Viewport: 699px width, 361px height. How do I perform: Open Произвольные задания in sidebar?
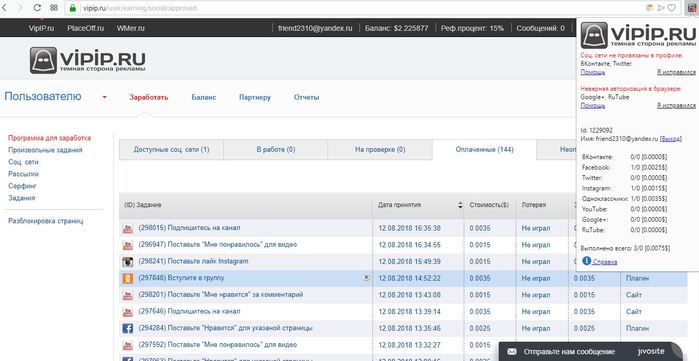pos(45,150)
